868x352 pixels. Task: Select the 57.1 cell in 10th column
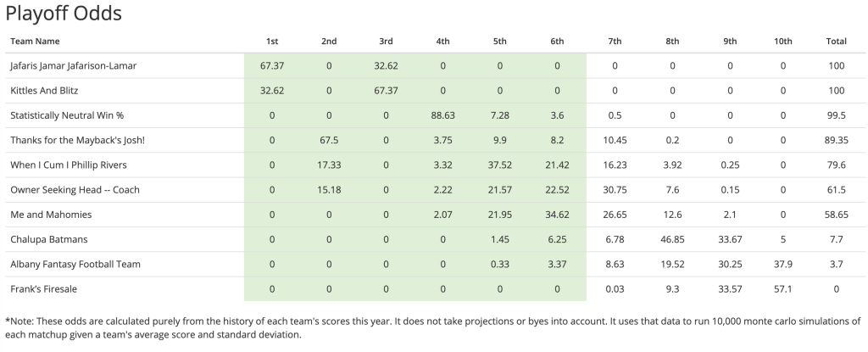(782, 289)
